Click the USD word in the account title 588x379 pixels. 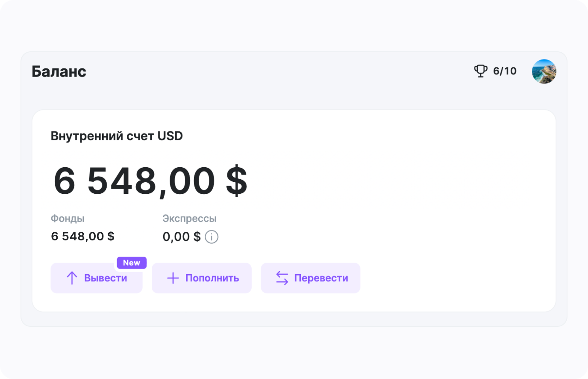[x=170, y=136]
